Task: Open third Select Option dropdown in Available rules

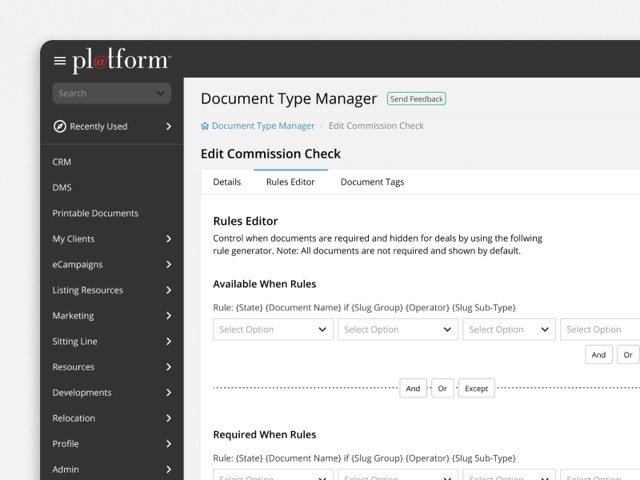Action: coord(509,329)
